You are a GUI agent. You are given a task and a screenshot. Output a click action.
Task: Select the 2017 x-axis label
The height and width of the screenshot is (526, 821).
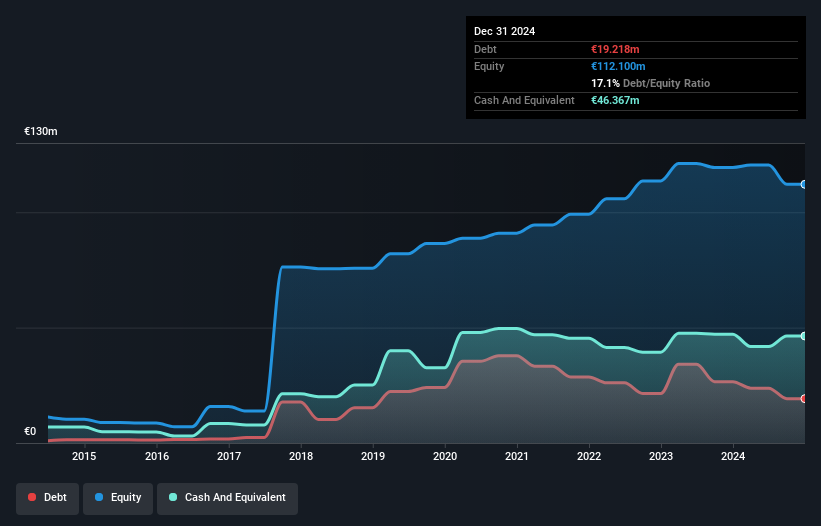click(229, 456)
